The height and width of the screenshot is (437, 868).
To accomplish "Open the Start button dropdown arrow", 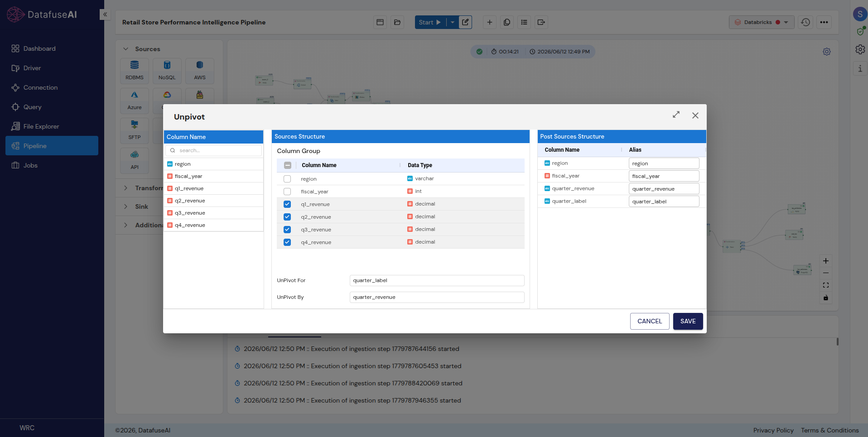I will tap(453, 22).
